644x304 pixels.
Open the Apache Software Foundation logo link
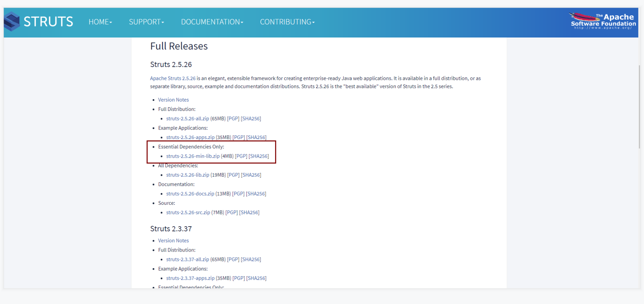[x=603, y=21]
